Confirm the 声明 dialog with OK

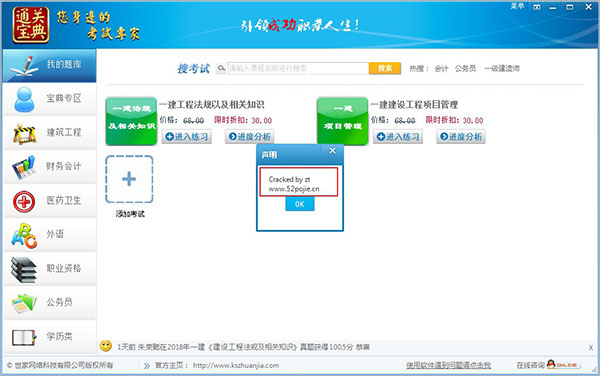(x=300, y=204)
